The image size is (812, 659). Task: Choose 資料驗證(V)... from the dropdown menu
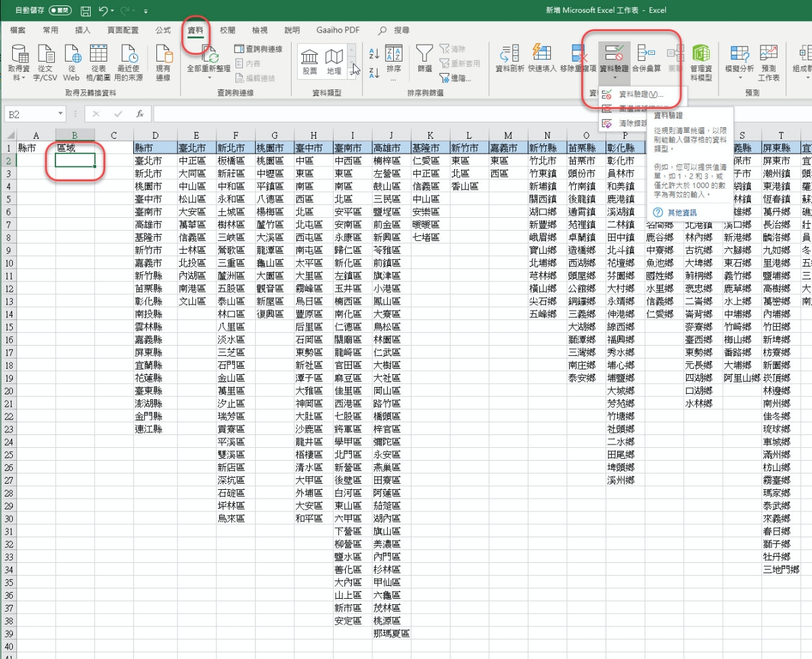tap(640, 94)
